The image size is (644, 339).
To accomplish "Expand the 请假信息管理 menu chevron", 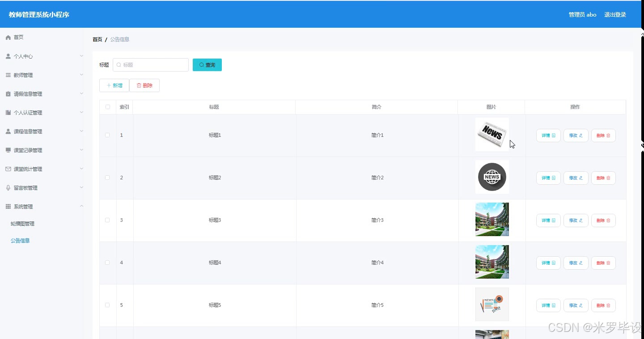I will pos(81,93).
